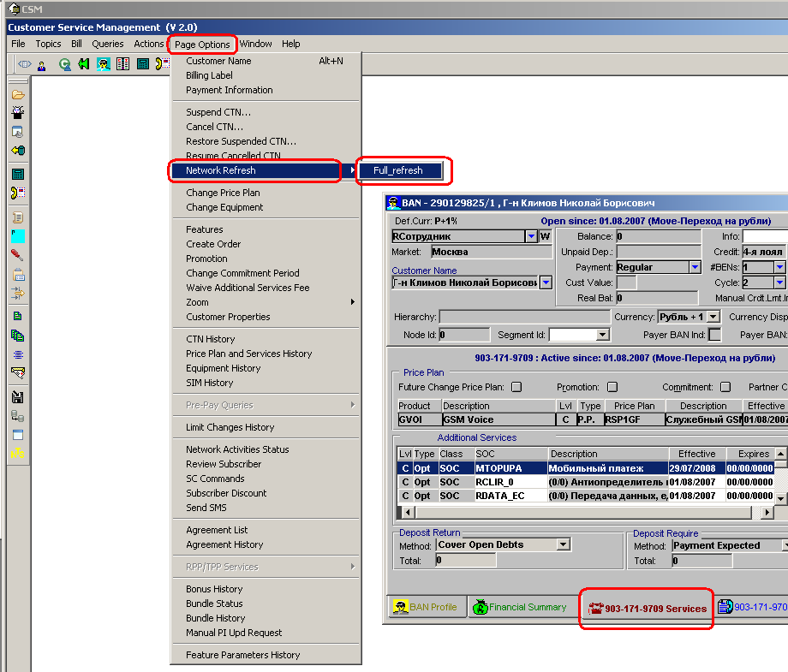Open the Financial Summary tab
This screenshot has width=788, height=672.
click(520, 607)
